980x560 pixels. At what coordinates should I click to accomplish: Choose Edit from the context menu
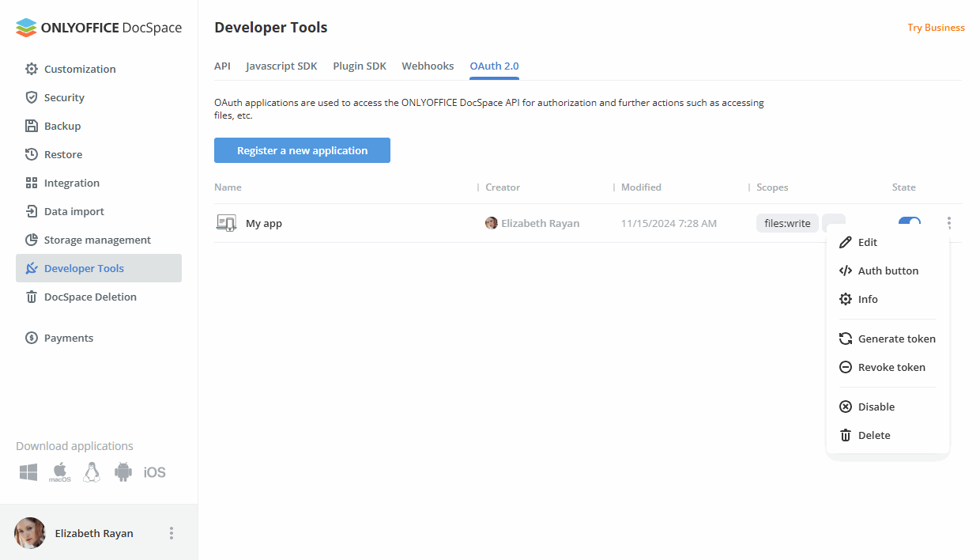pyautogui.click(x=888, y=242)
